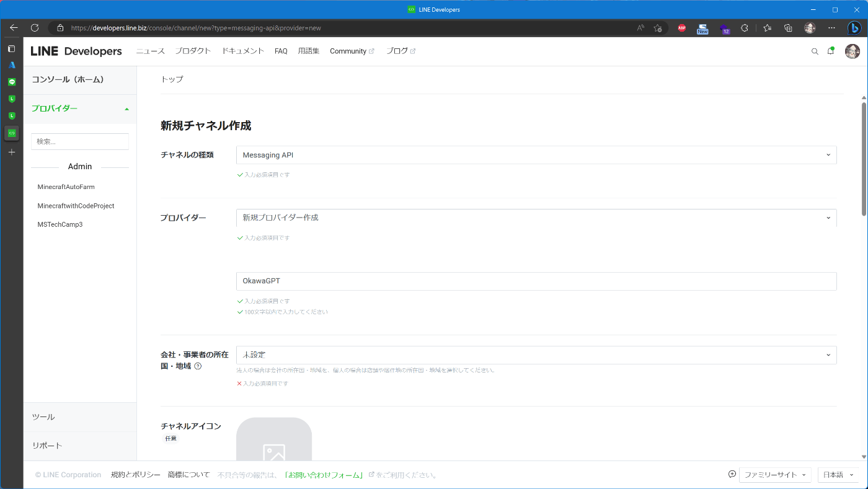The width and height of the screenshot is (868, 489).
Task: Open the Bing chat sidebar button
Action: [854, 28]
